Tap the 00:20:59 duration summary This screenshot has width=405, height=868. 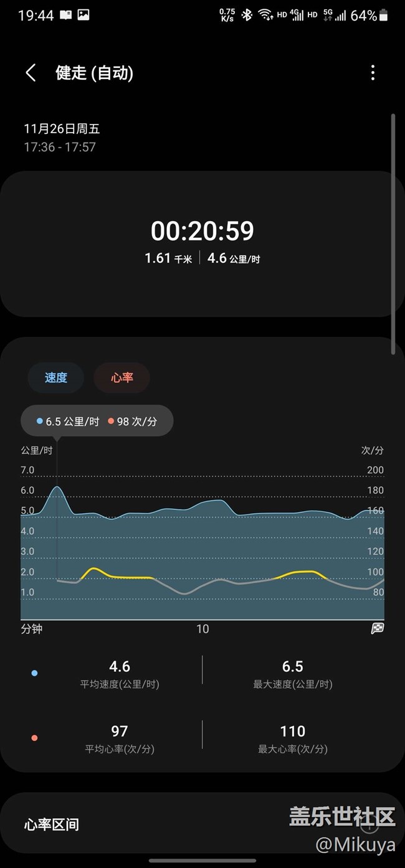(x=202, y=231)
